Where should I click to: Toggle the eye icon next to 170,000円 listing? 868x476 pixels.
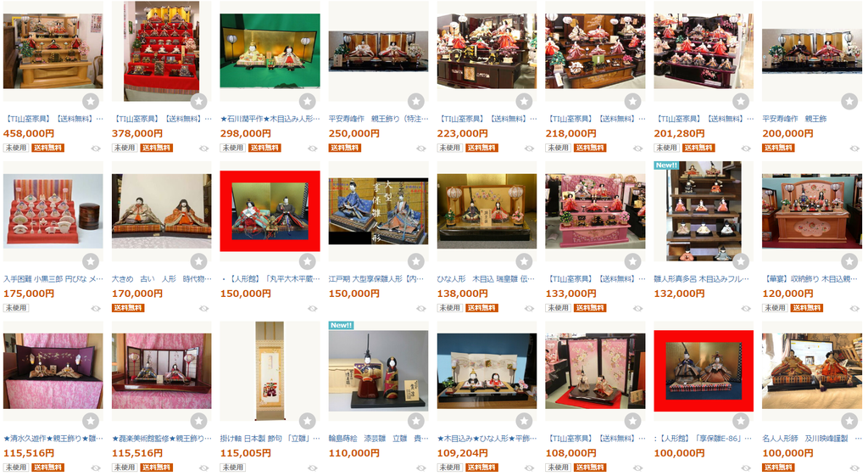click(x=204, y=308)
